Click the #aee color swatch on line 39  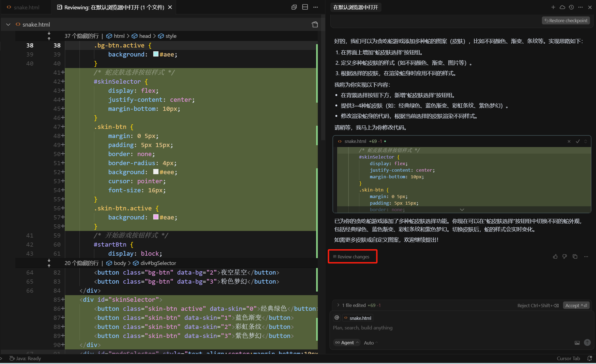pyautogui.click(x=156, y=54)
